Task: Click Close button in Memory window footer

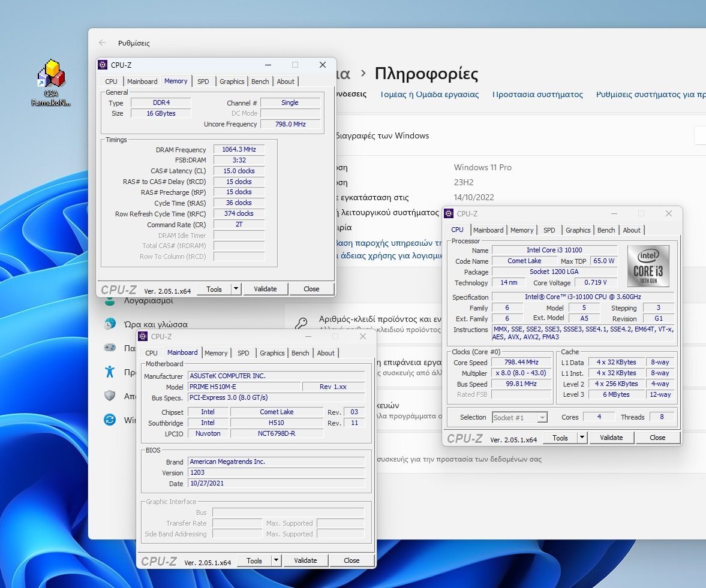Action: coord(311,289)
